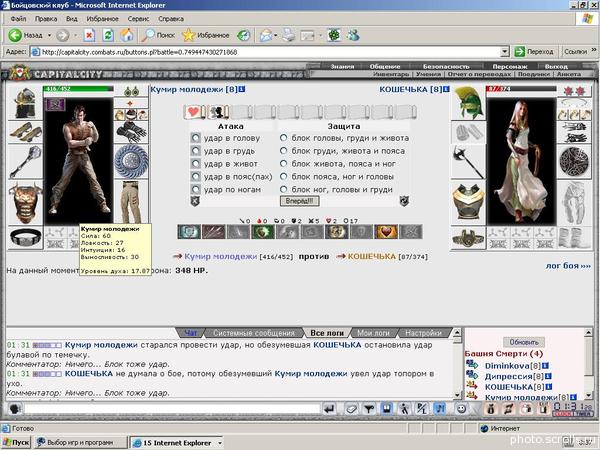Click into the chat message input field
Viewport: 600px width, 450px height.
click(172, 409)
